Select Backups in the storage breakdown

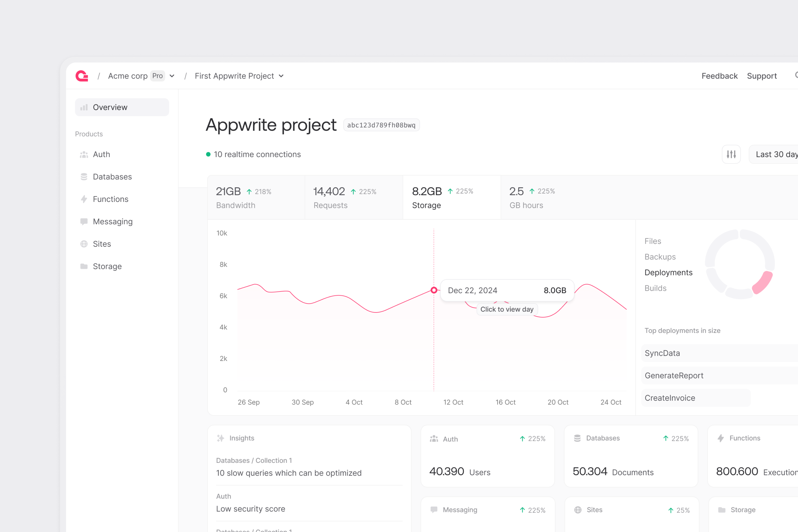tap(660, 257)
